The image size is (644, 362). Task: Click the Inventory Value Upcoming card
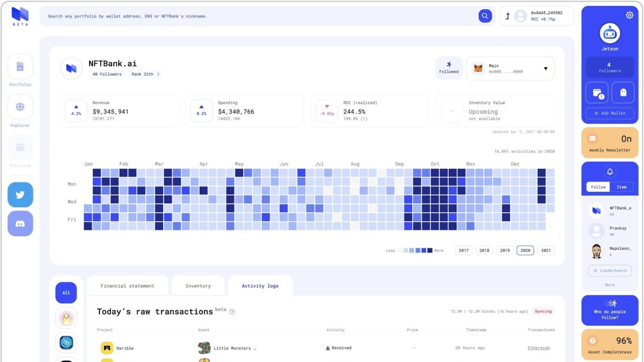point(495,111)
